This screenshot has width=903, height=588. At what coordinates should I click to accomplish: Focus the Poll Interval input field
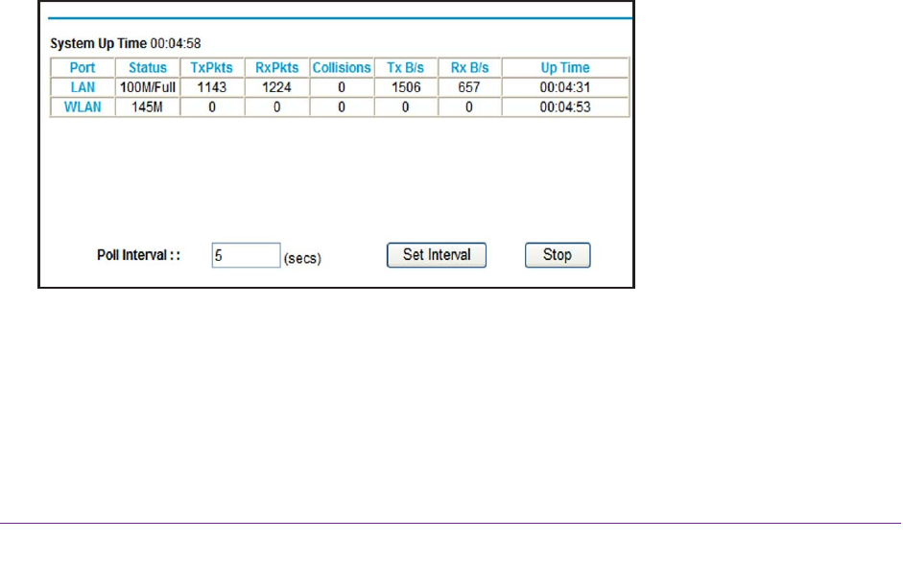246,255
